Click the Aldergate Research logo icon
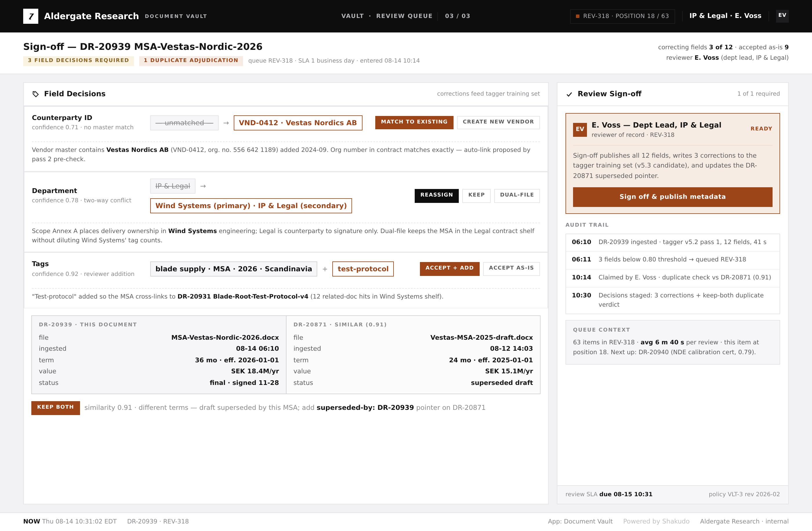This screenshot has height=531, width=812. pyautogui.click(x=31, y=16)
